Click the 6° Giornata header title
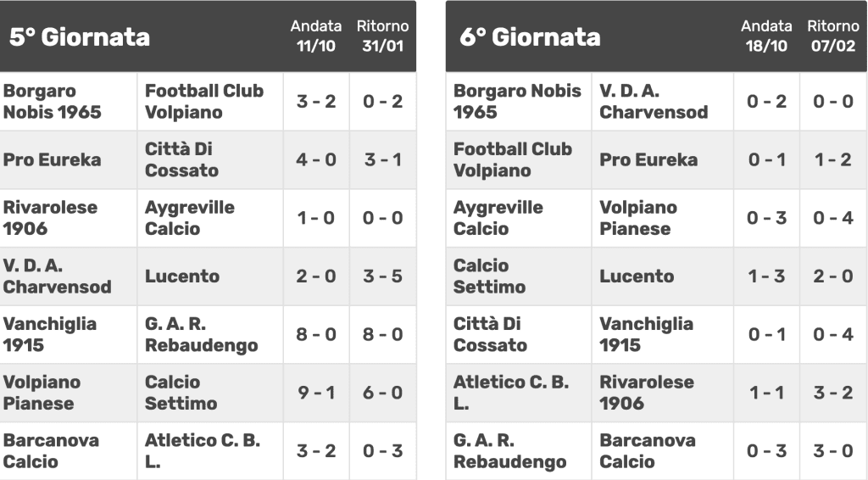This screenshot has width=868, height=480. 530,37
